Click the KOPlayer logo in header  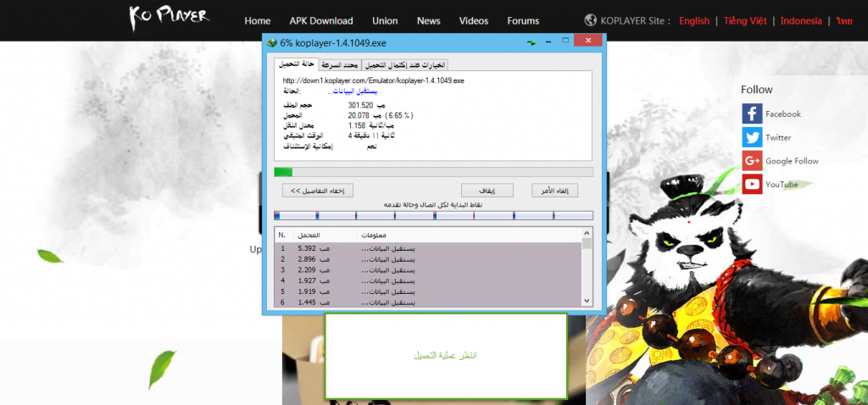tap(169, 17)
